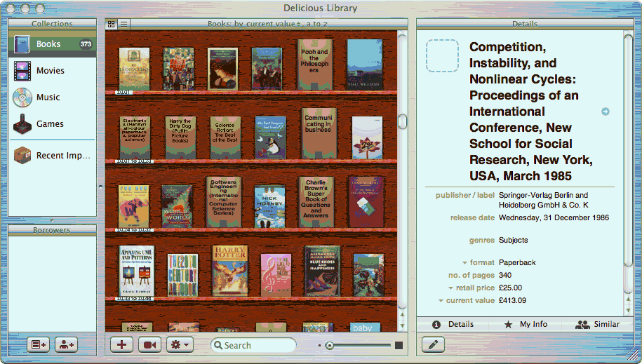This screenshot has width=642, height=364.
Task: Select Communicating in business book
Action: click(x=319, y=133)
